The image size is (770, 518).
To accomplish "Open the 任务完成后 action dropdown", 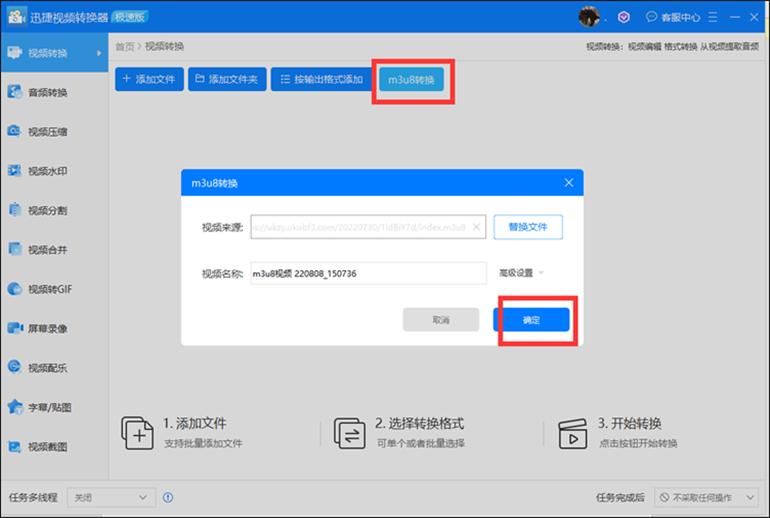I will 706,497.
